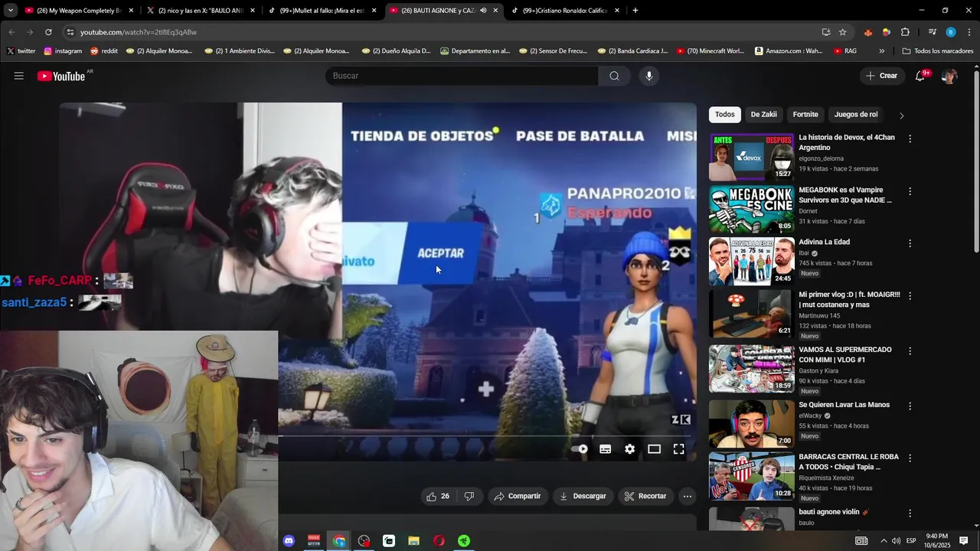Viewport: 980px width, 551px height.
Task: Open MEGABONK es cine thumbnail
Action: pyautogui.click(x=751, y=209)
